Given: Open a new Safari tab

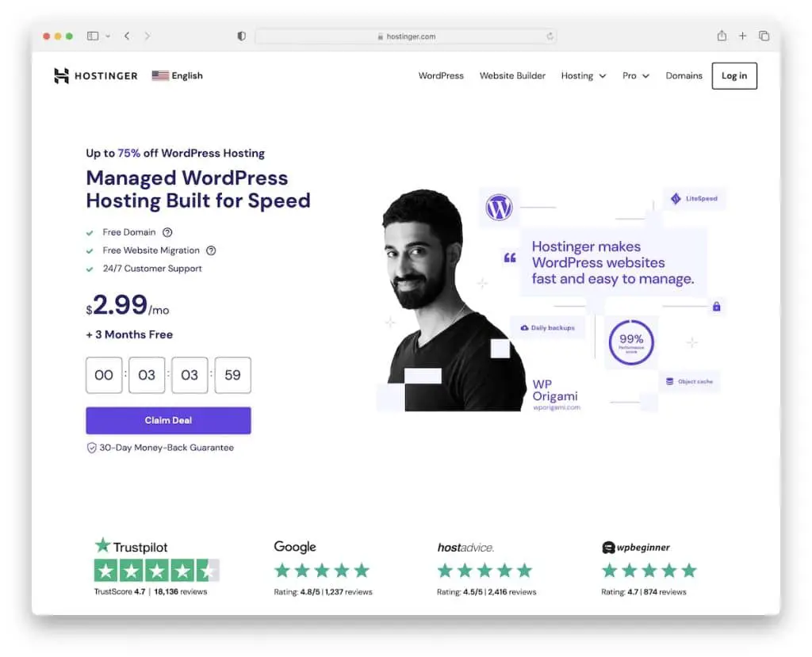Looking at the screenshot, I should pos(742,36).
